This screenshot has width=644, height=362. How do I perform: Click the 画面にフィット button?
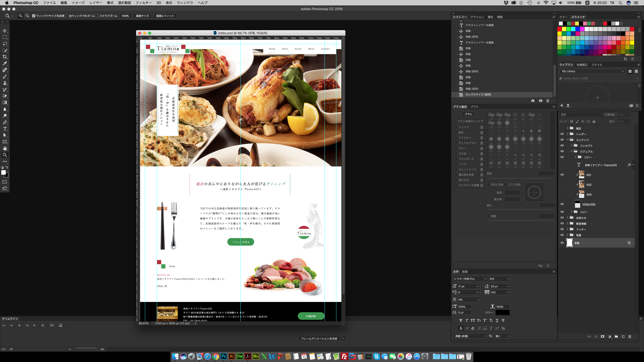tap(165, 16)
